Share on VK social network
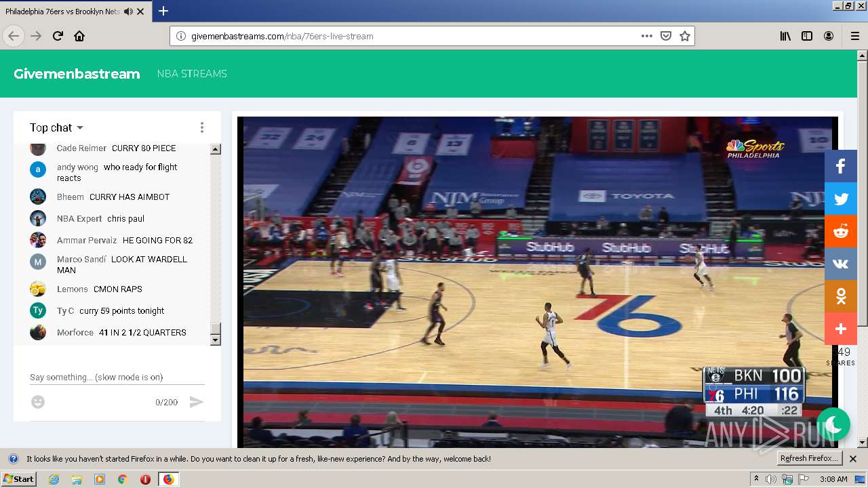The image size is (868, 488). tap(841, 264)
